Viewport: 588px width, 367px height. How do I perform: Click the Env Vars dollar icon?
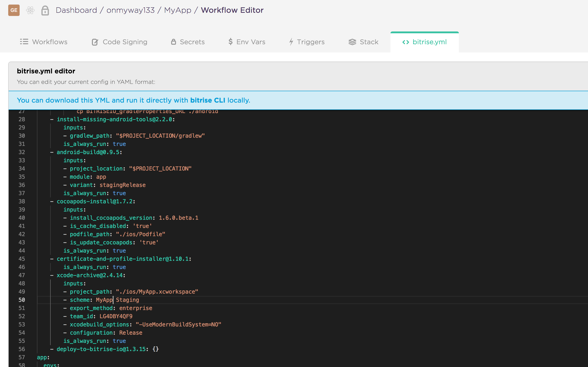tap(231, 42)
